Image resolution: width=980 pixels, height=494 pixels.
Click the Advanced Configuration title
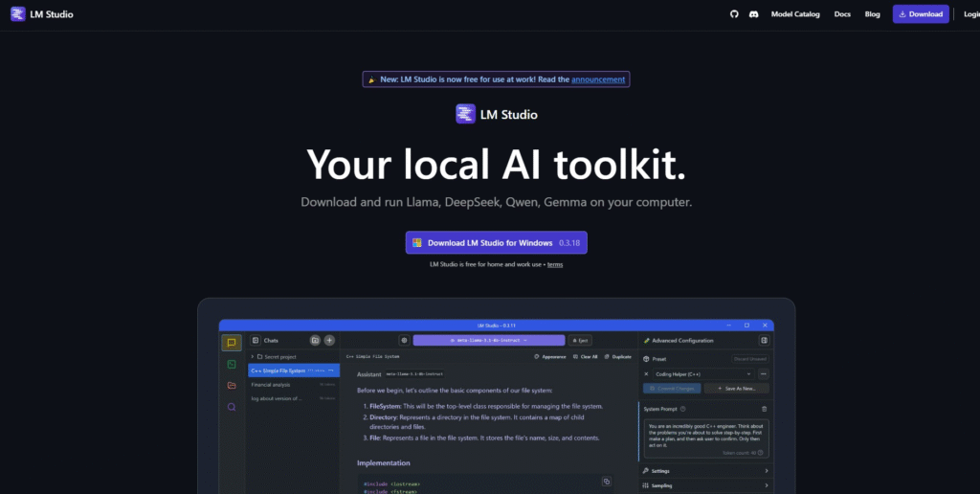coord(682,340)
